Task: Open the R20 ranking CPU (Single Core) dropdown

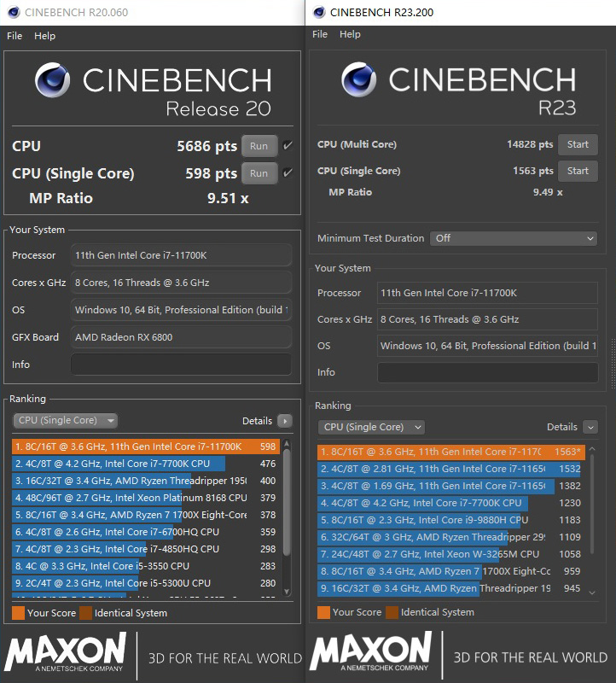Action: coord(66,420)
